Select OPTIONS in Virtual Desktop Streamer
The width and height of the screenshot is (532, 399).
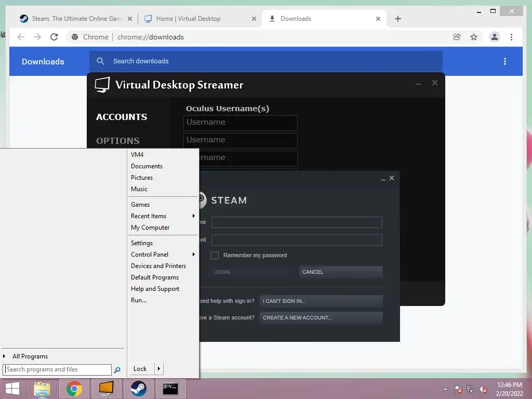click(118, 141)
